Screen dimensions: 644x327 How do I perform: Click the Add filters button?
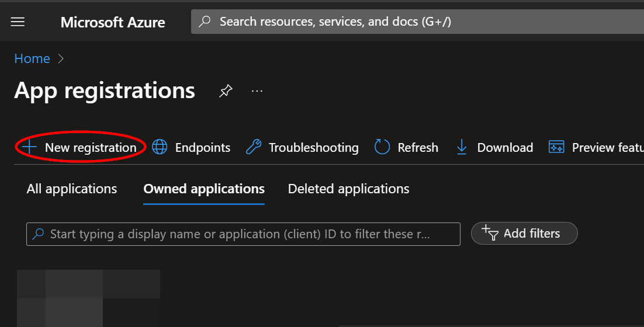point(524,234)
